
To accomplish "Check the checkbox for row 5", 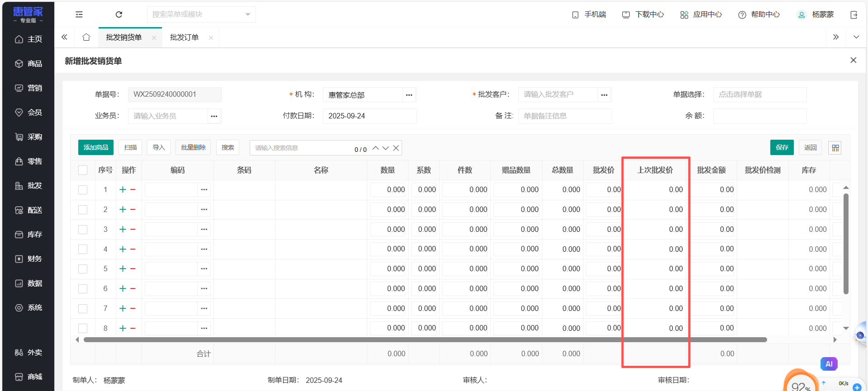I will point(83,269).
